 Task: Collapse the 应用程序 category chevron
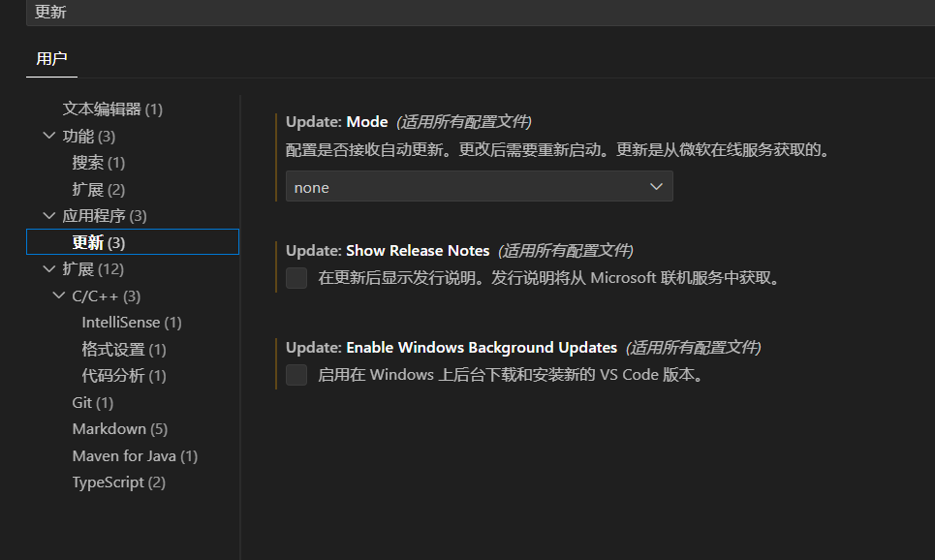point(48,215)
